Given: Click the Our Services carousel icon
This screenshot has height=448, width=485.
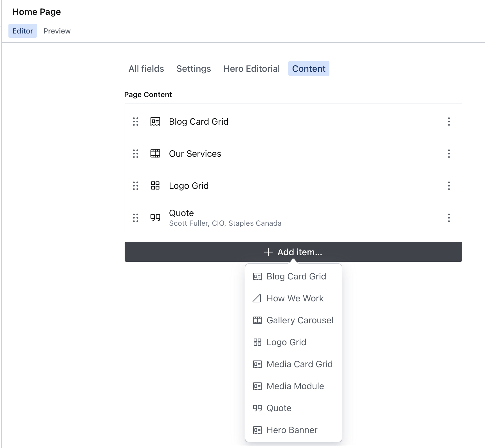Looking at the screenshot, I should [155, 154].
